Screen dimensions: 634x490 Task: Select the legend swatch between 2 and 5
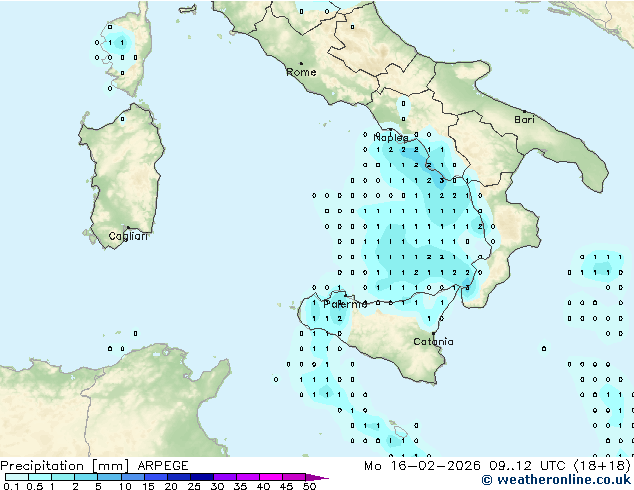(x=86, y=477)
